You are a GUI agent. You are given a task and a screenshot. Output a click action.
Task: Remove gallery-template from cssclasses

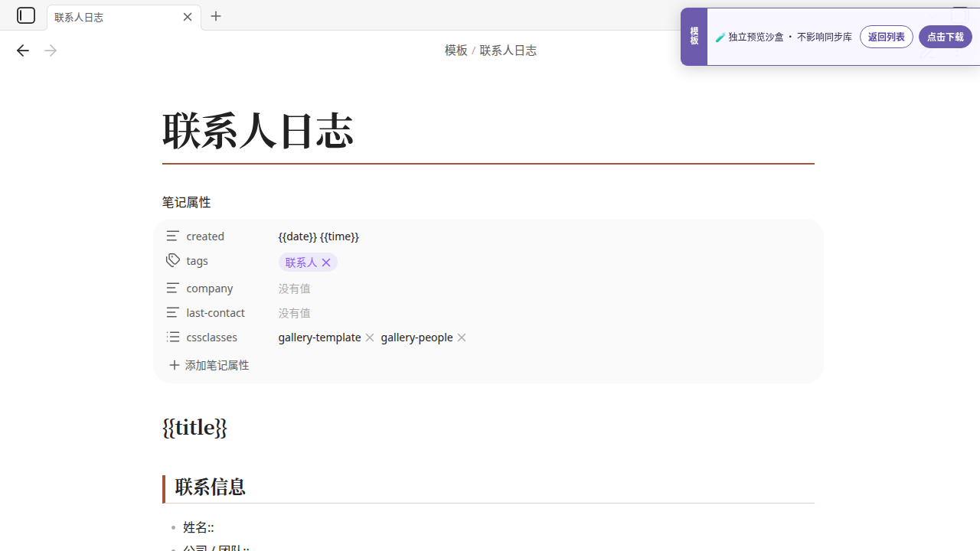pyautogui.click(x=370, y=337)
